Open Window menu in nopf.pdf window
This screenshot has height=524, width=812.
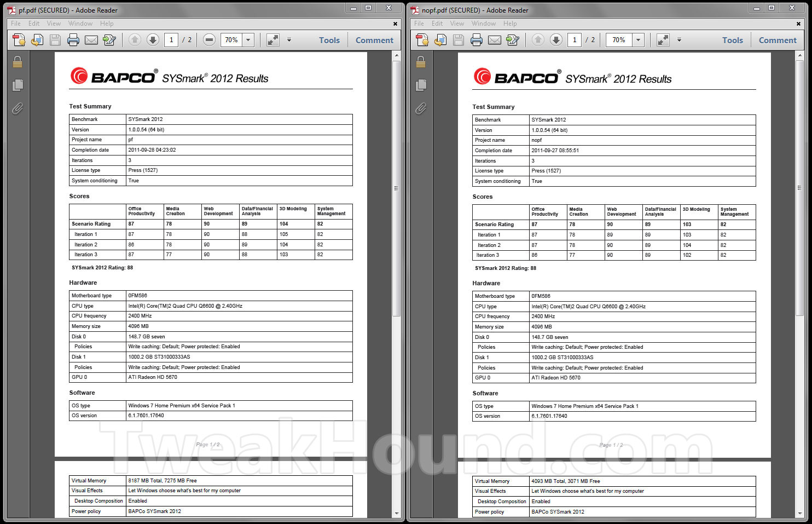pyautogui.click(x=484, y=24)
